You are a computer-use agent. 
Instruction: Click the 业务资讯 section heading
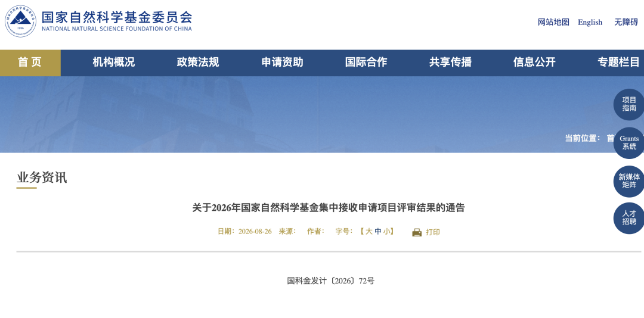pyautogui.click(x=42, y=177)
